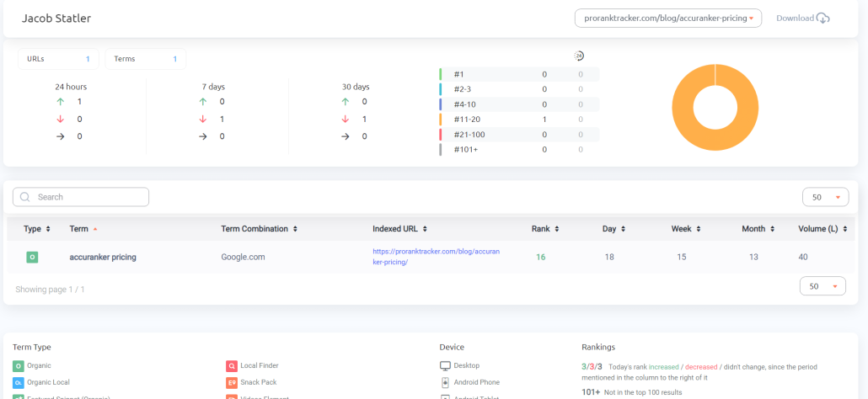
Task: Sort table by Week column
Action: pos(687,229)
